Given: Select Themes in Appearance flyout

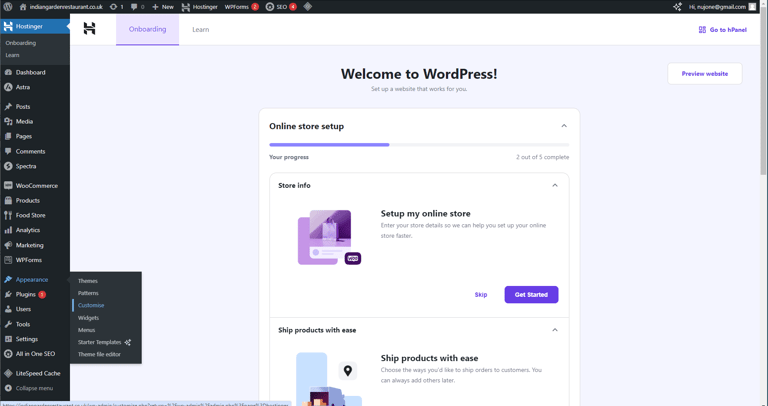Looking at the screenshot, I should pyautogui.click(x=88, y=281).
